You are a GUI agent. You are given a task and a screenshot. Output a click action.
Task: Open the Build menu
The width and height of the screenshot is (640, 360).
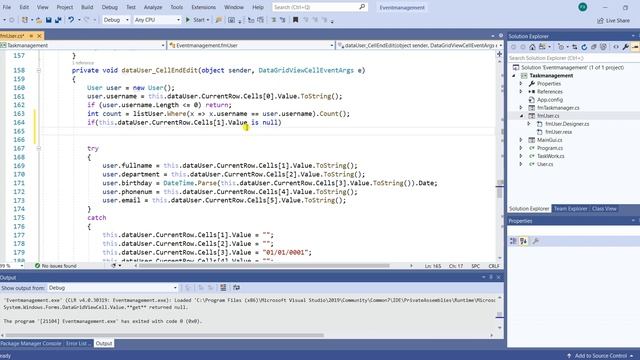pyautogui.click(x=87, y=7)
